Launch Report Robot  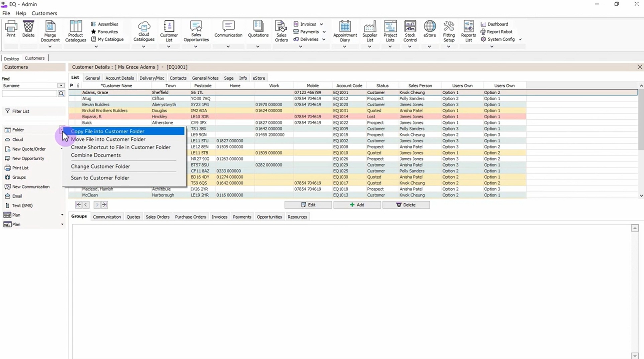(x=497, y=32)
